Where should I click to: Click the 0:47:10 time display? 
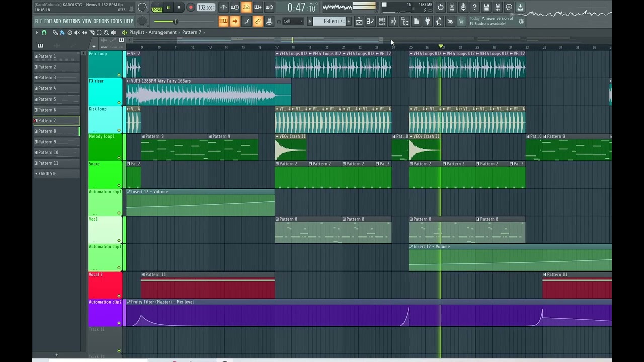click(301, 8)
